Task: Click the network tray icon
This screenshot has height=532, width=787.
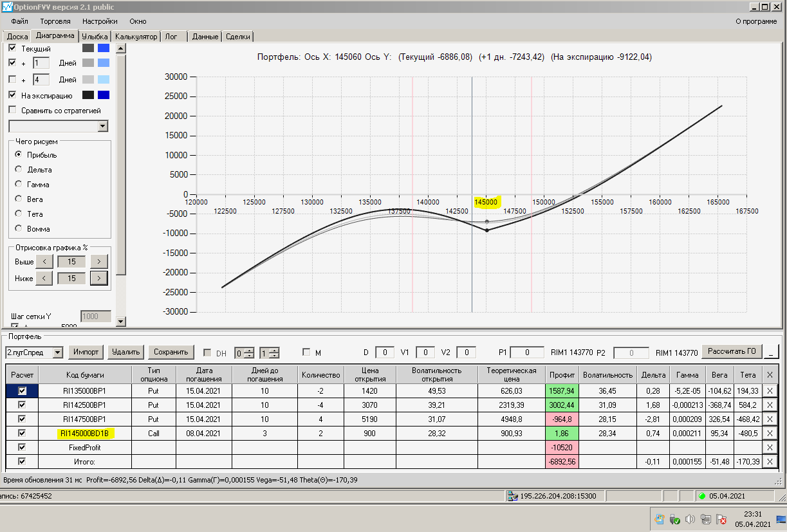Action: (x=706, y=519)
